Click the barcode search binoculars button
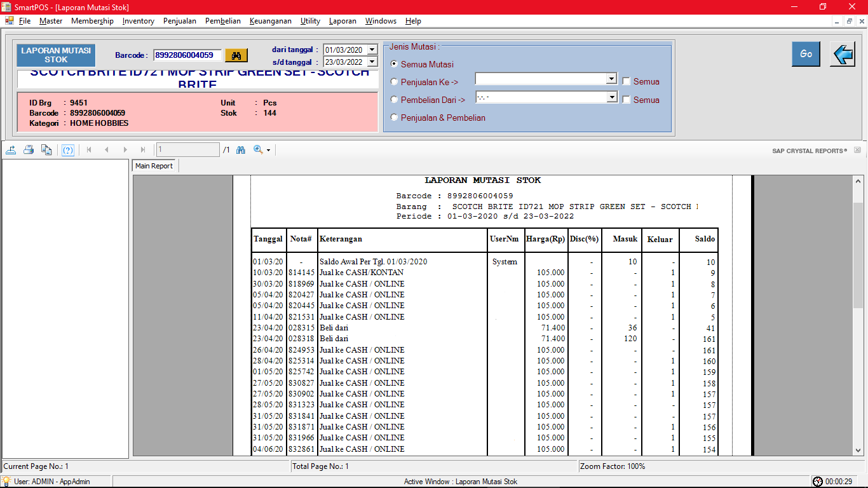Image resolution: width=868 pixels, height=488 pixels. click(236, 55)
